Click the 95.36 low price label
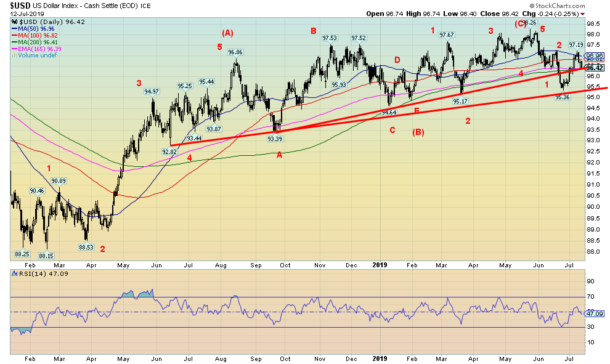This screenshot has width=610, height=364. (562, 97)
